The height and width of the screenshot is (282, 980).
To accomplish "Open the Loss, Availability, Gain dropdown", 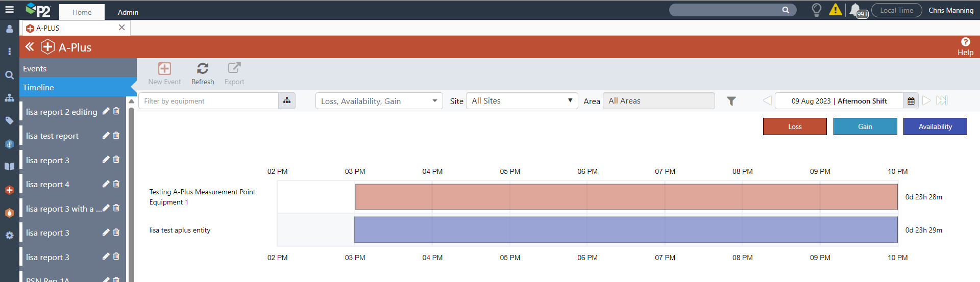I will tap(379, 101).
